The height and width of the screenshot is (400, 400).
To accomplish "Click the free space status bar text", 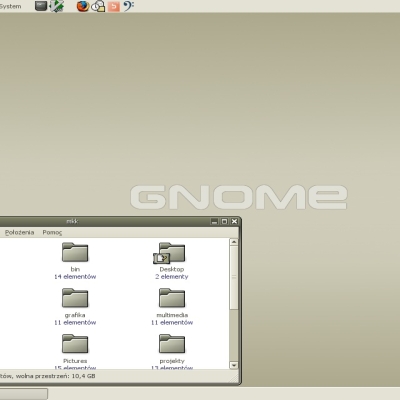I will click(48, 376).
